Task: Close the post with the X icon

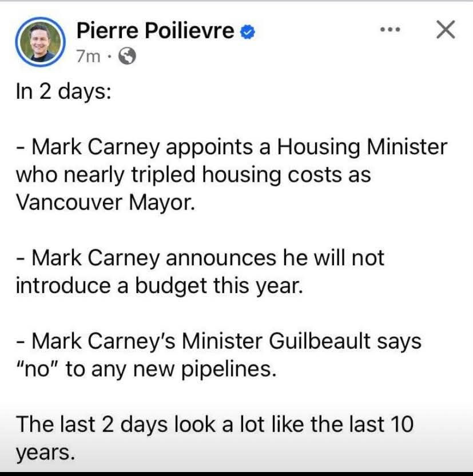Action: click(446, 30)
